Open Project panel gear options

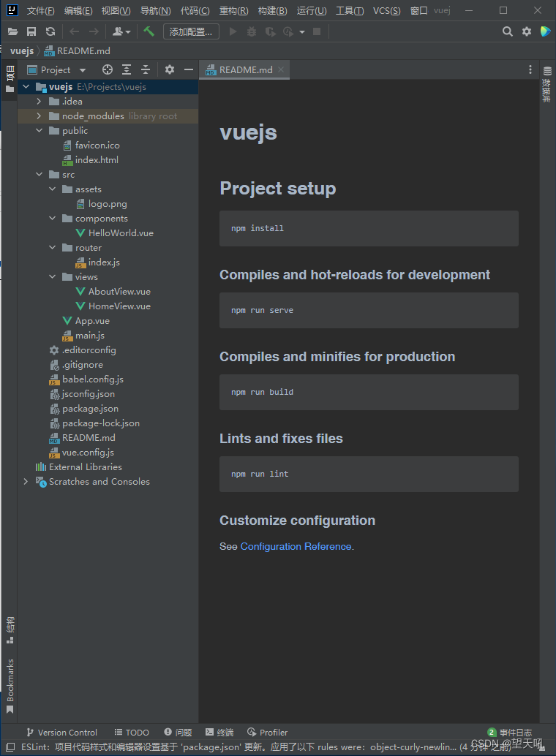[x=170, y=70]
